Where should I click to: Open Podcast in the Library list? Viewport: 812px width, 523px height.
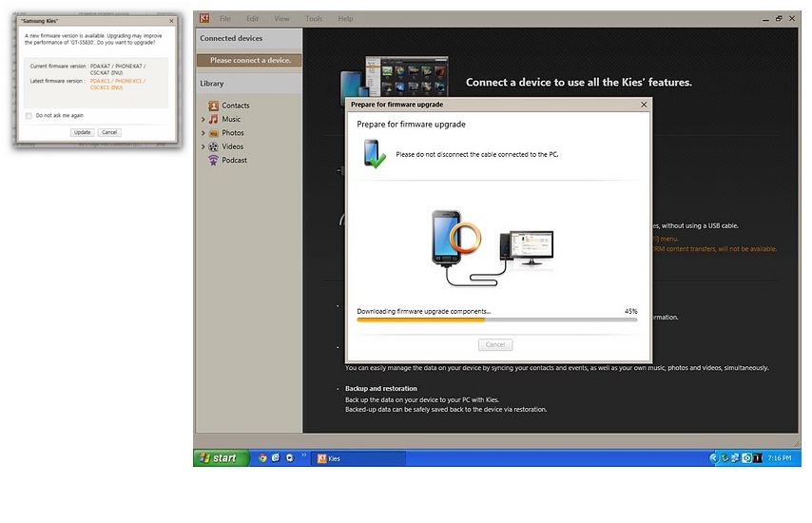point(234,161)
